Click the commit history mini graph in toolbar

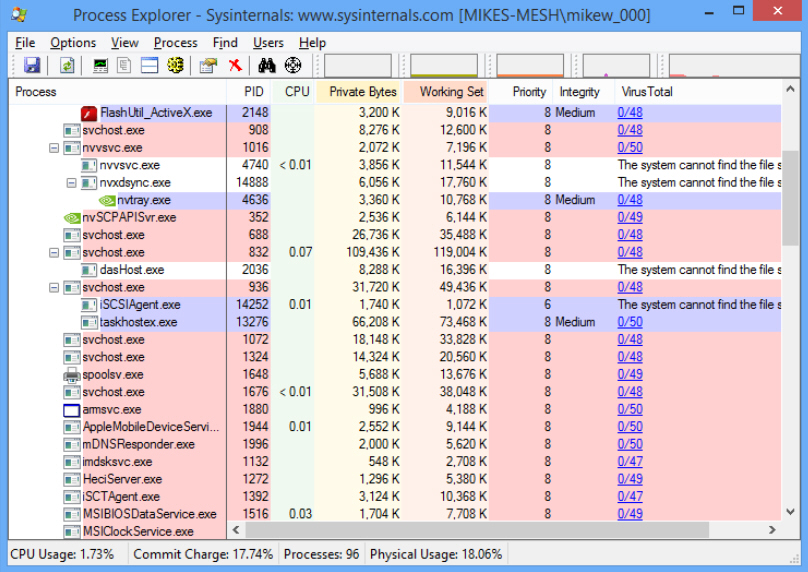coord(444,65)
